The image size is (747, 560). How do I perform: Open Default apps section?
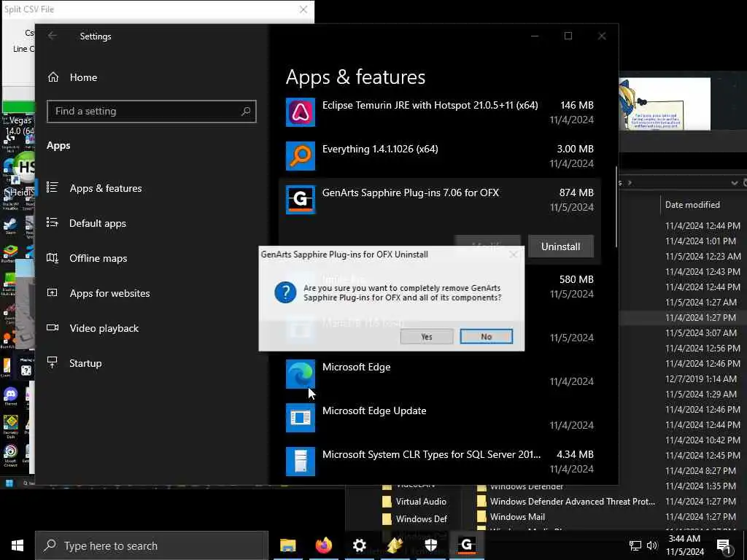click(x=98, y=223)
